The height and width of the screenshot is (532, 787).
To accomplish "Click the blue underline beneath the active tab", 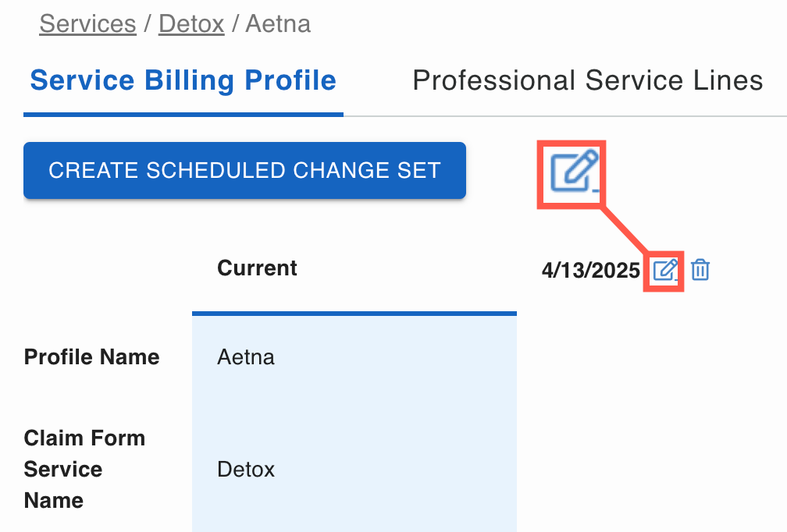I will (x=183, y=115).
